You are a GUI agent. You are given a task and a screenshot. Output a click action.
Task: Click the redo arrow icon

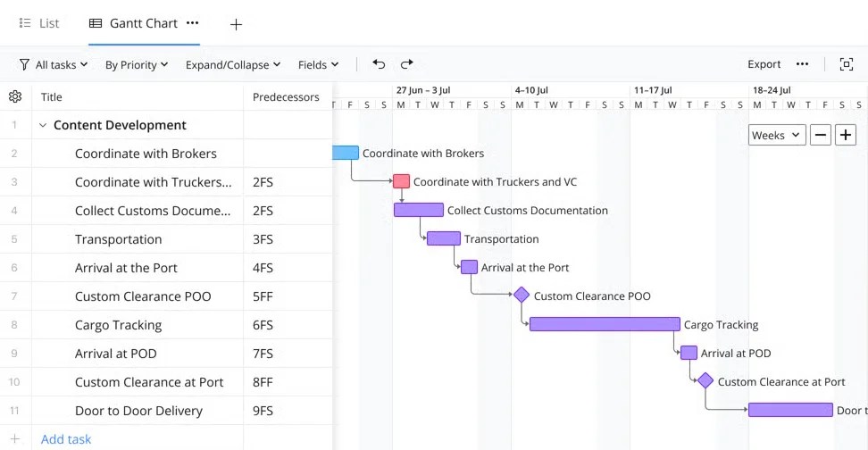point(407,64)
